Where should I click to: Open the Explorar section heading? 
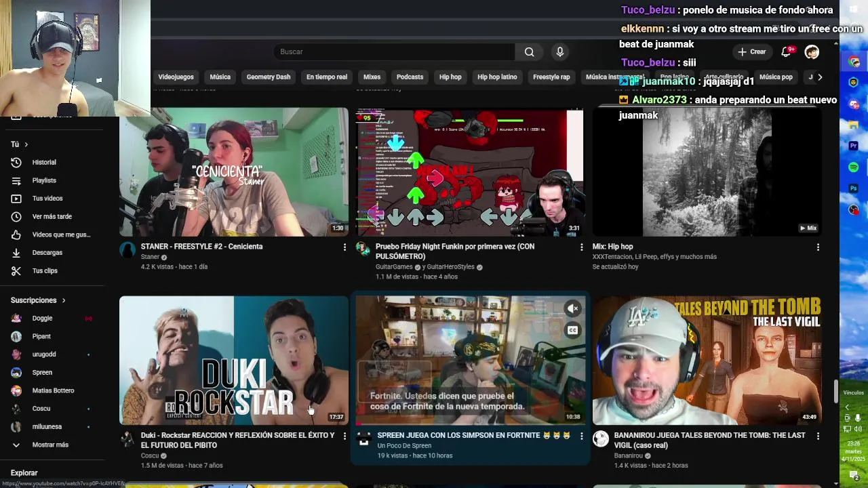click(x=24, y=473)
